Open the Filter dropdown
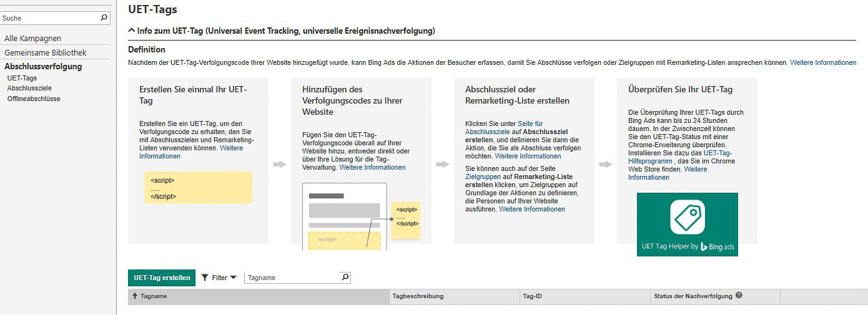The width and height of the screenshot is (868, 315). coord(219,278)
